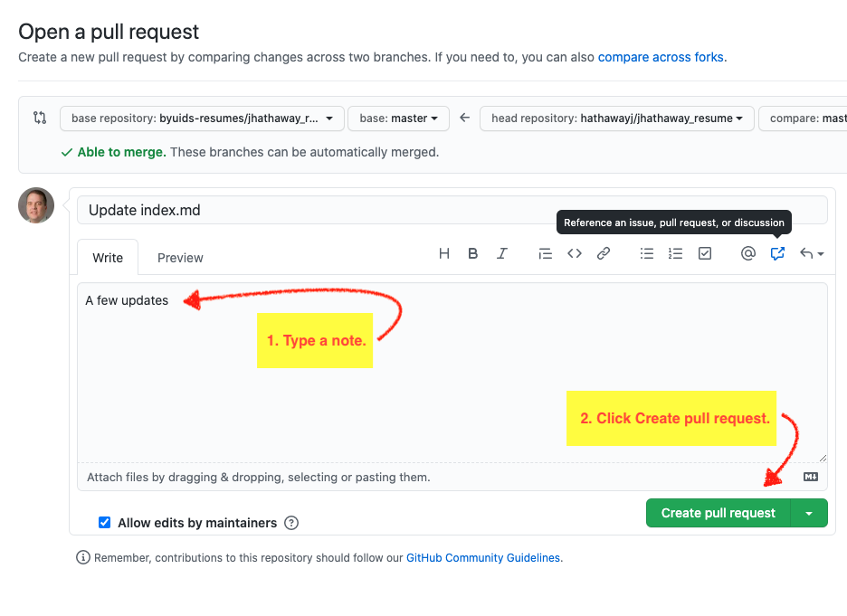Click the pull request title field
Viewport: 847px width, 616px height.
tap(452, 210)
